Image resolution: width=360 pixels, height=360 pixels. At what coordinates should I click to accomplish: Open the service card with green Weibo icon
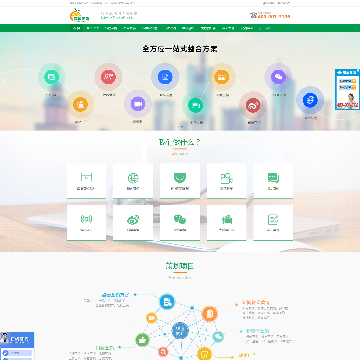pyautogui.click(x=133, y=223)
